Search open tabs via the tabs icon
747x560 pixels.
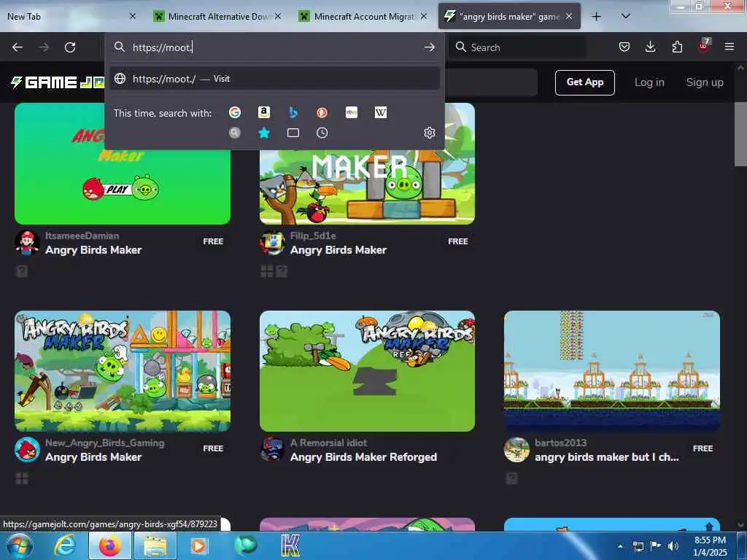click(x=293, y=133)
